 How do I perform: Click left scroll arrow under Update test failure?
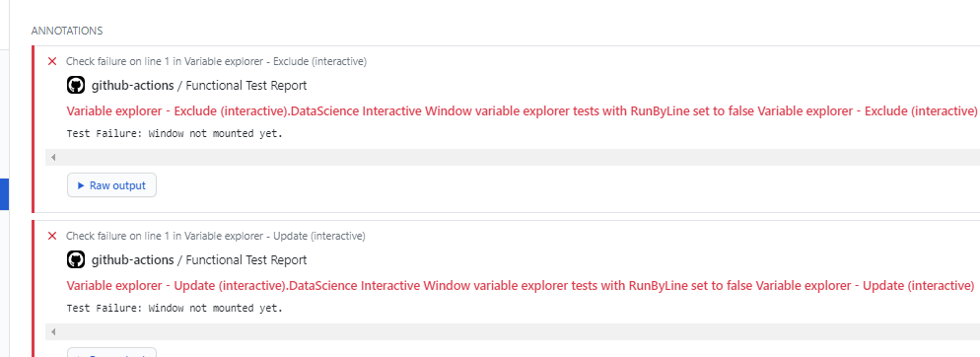pyautogui.click(x=53, y=332)
